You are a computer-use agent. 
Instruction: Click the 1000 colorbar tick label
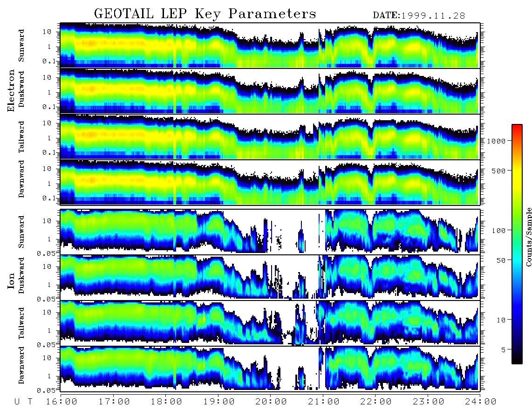tap(497, 141)
